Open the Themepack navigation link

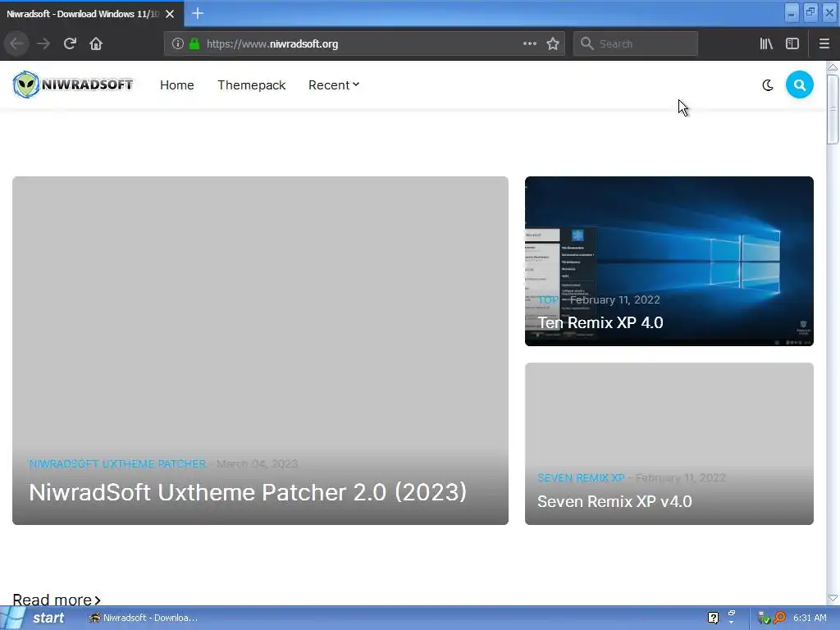(x=251, y=85)
